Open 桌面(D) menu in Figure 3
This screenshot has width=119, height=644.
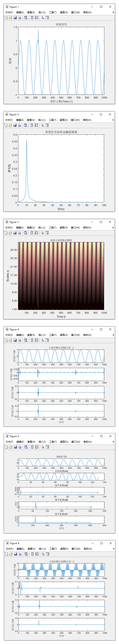click(x=64, y=227)
